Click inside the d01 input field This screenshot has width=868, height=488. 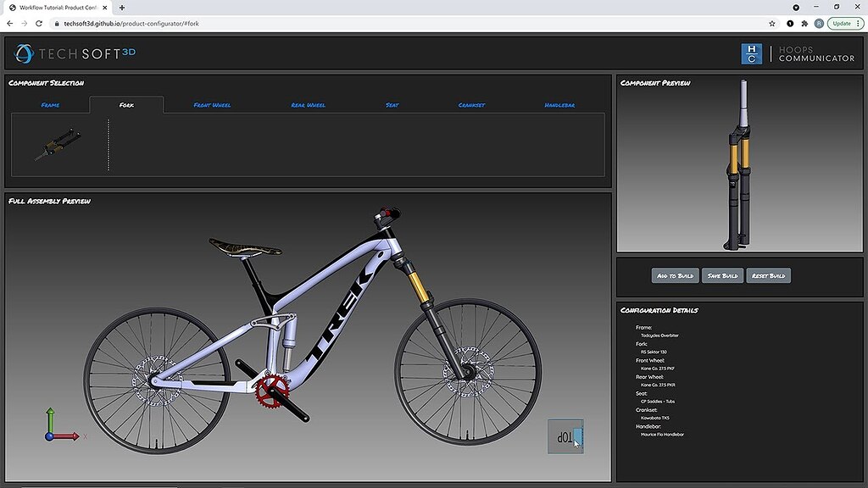tap(564, 435)
